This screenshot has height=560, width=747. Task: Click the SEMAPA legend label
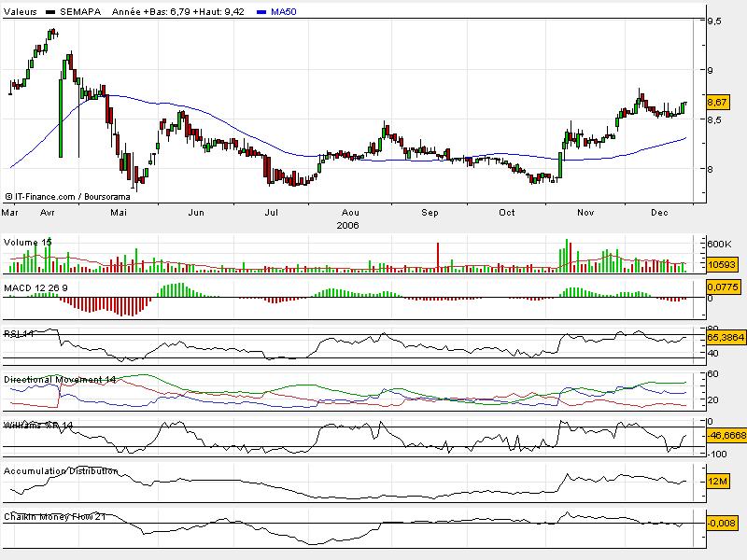point(80,12)
